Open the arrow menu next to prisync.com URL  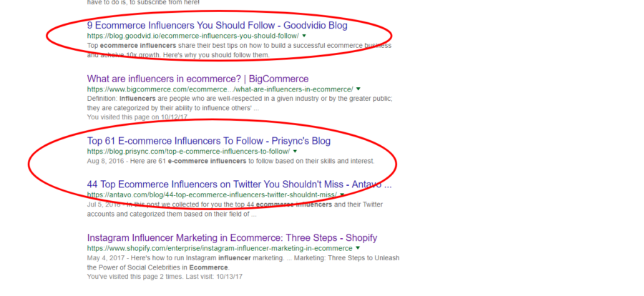pyautogui.click(x=295, y=151)
